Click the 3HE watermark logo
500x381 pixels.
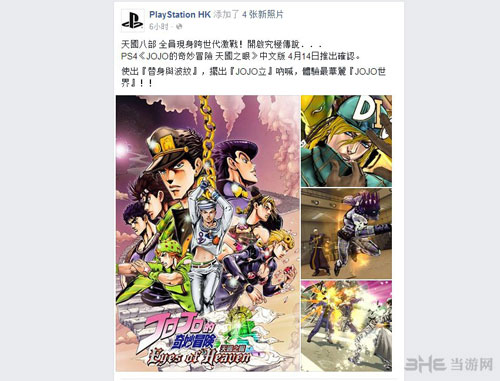[x=425, y=364]
